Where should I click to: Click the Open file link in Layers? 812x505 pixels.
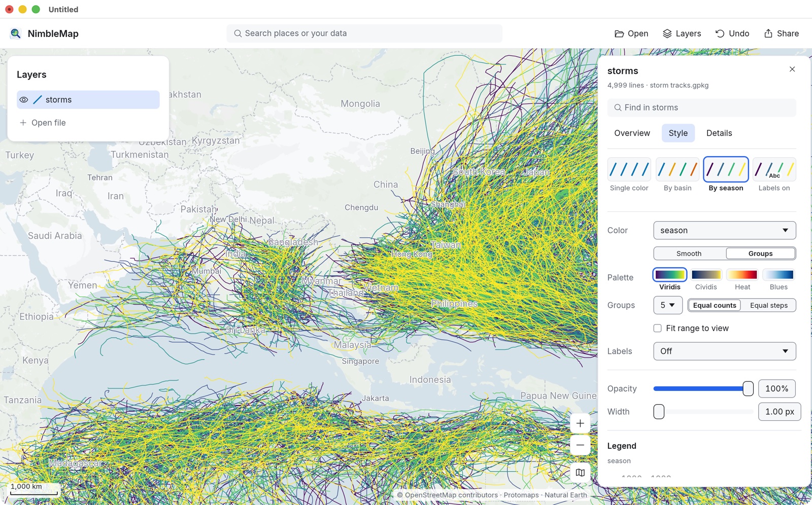tap(49, 123)
